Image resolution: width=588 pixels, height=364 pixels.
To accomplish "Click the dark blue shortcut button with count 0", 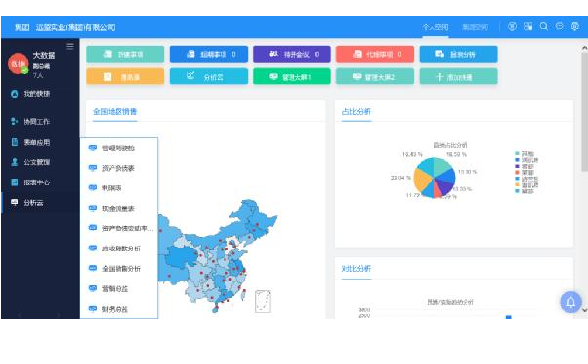I will [x=209, y=54].
